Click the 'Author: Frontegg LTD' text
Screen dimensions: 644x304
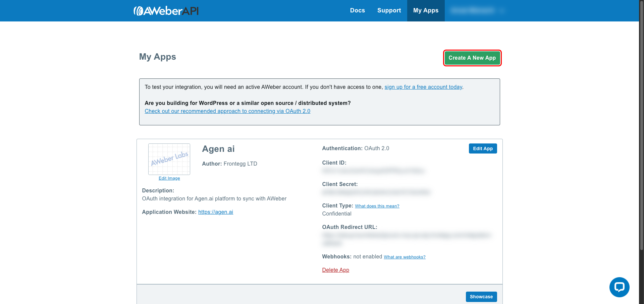pos(229,164)
